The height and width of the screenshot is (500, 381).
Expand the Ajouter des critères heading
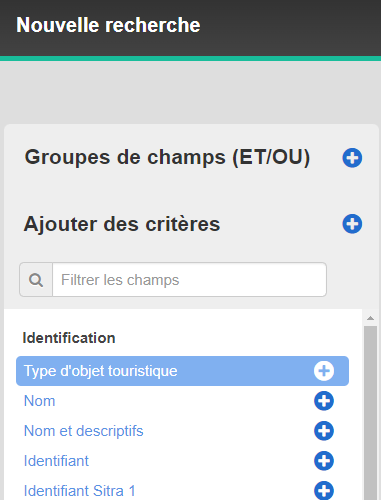[122, 224]
